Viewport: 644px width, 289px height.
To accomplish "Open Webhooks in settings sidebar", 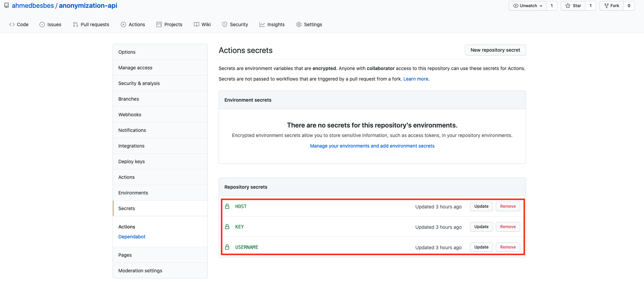I will [x=130, y=115].
